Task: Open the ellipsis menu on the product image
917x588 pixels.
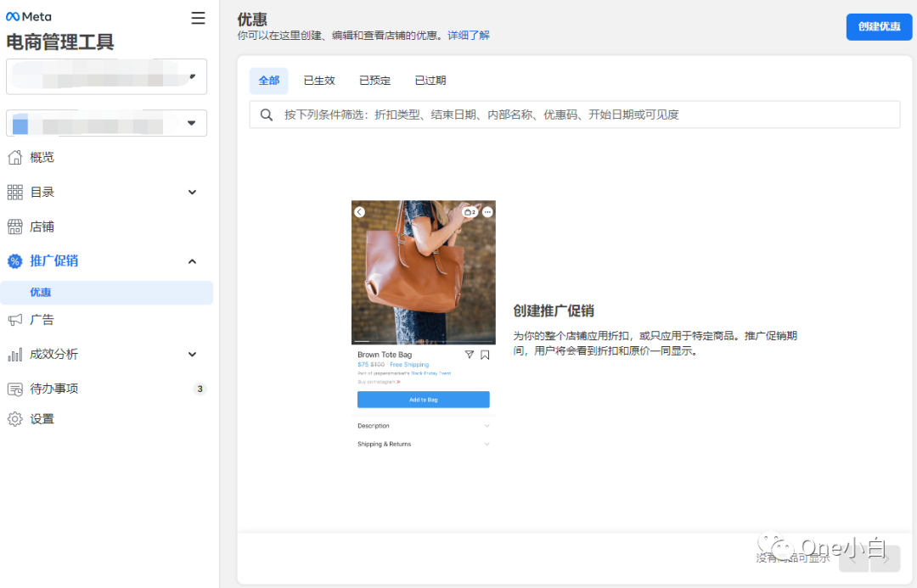Action: coord(487,212)
